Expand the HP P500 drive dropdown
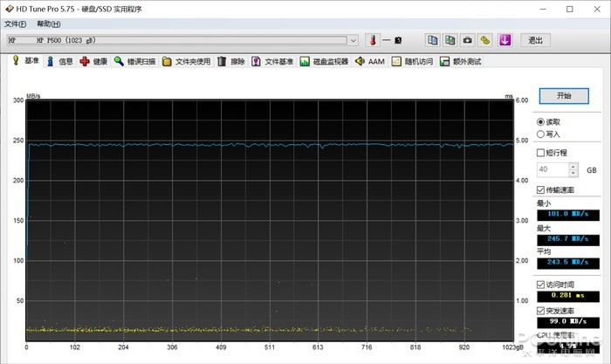Viewport: 611px width, 364px height. tap(353, 40)
